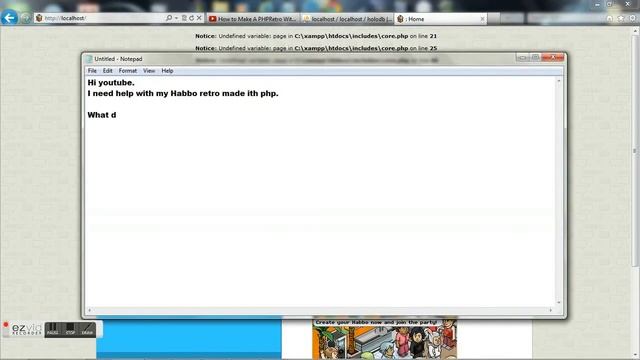This screenshot has height=360, width=640.
Task: Maximize the Notepad window
Action: point(535,58)
